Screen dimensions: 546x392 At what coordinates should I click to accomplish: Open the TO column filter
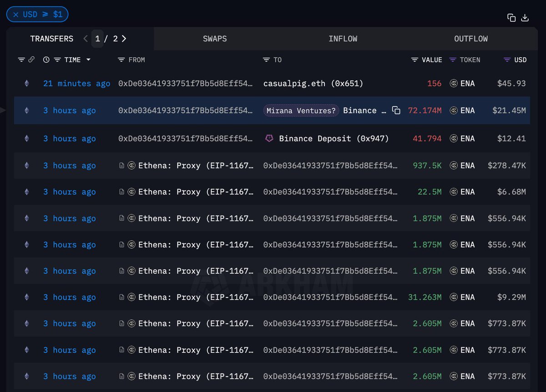[x=266, y=60]
